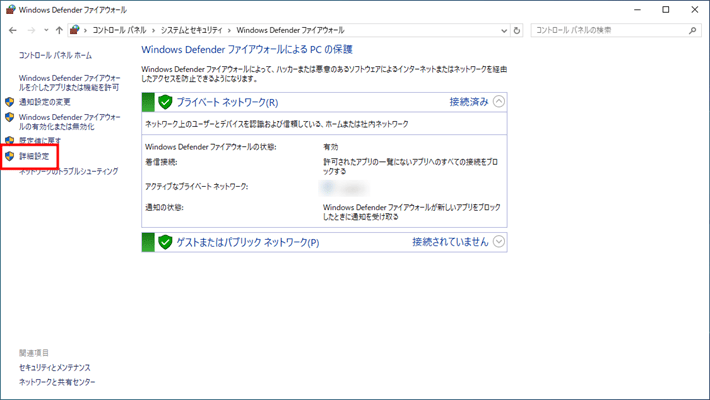Image resolution: width=710 pixels, height=400 pixels.
Task: Go up one level with the up arrow
Action: (x=59, y=30)
